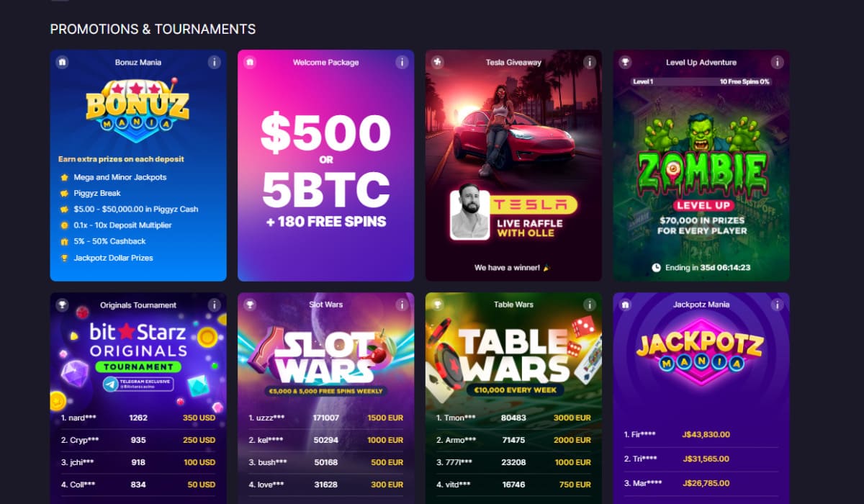Click the clover icon on Tesla Giveaway card
Image resolution: width=864 pixels, height=504 pixels.
click(438, 62)
